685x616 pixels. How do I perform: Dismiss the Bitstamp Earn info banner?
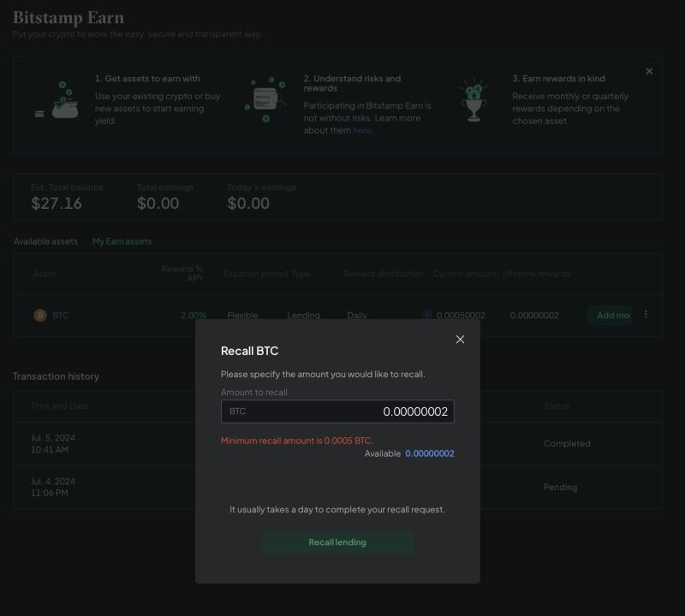coord(649,71)
